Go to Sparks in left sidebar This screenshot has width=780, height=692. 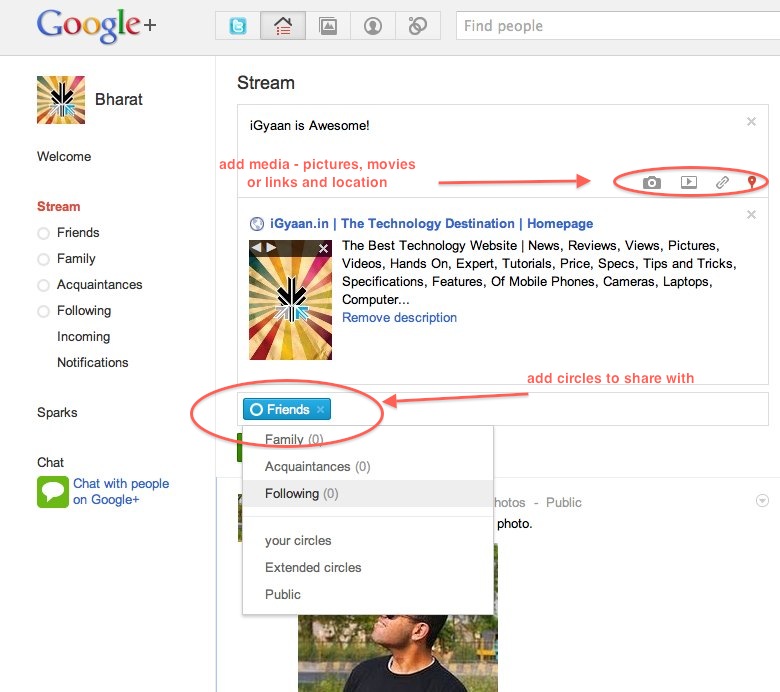[x=57, y=412]
